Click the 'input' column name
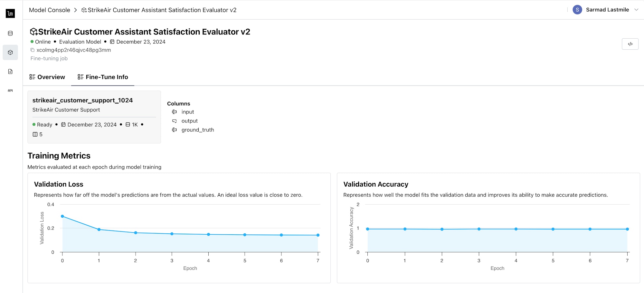This screenshot has height=293, width=644. [x=188, y=112]
